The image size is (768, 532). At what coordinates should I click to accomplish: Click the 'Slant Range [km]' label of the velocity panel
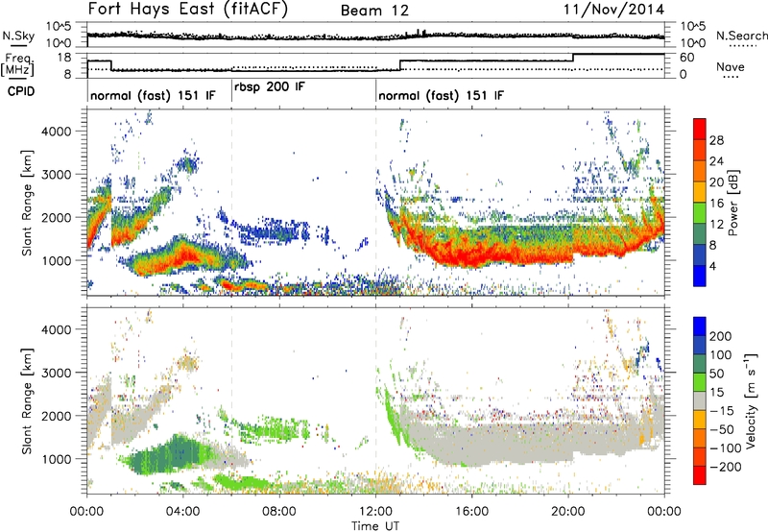point(27,400)
